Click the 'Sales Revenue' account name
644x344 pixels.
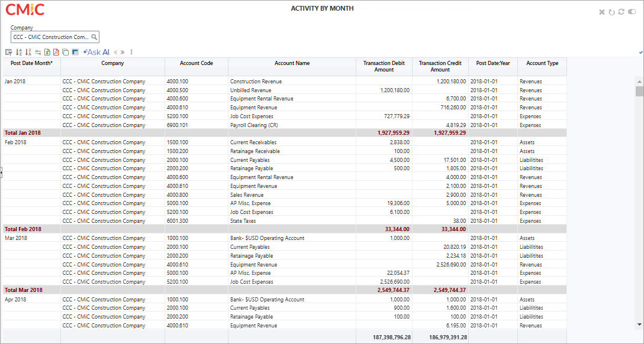pyautogui.click(x=247, y=194)
